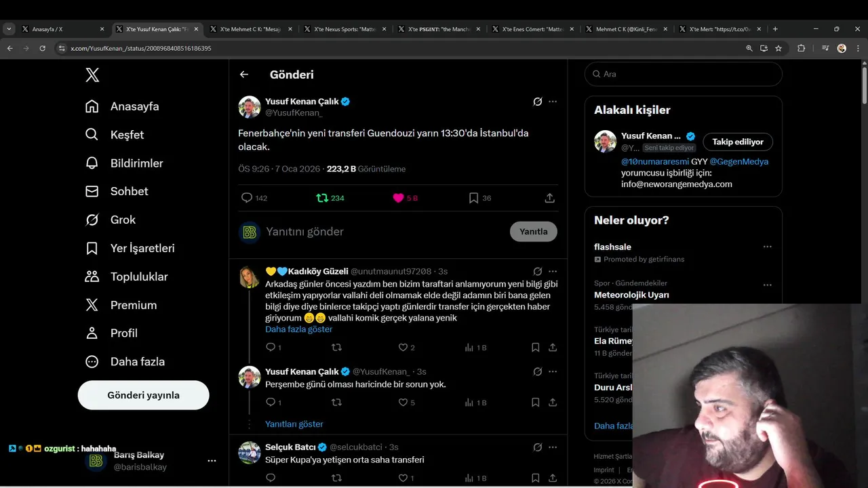Bookmark page star in address bar
The width and height of the screenshot is (868, 488).
click(x=778, y=48)
